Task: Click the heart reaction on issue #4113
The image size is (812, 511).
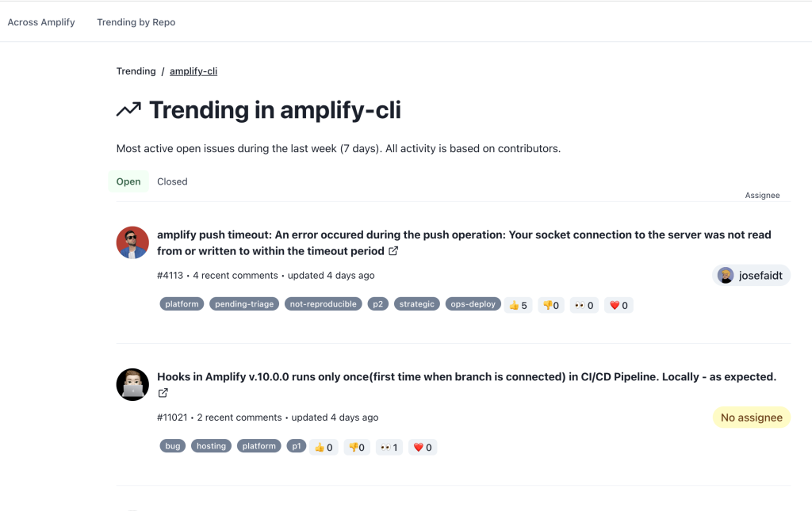Action: (619, 304)
